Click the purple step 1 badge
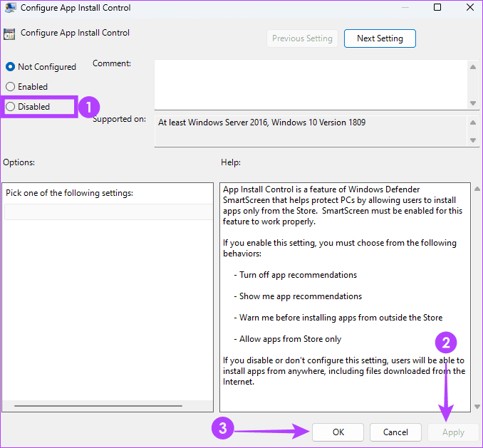This screenshot has height=448, width=483. pyautogui.click(x=88, y=108)
